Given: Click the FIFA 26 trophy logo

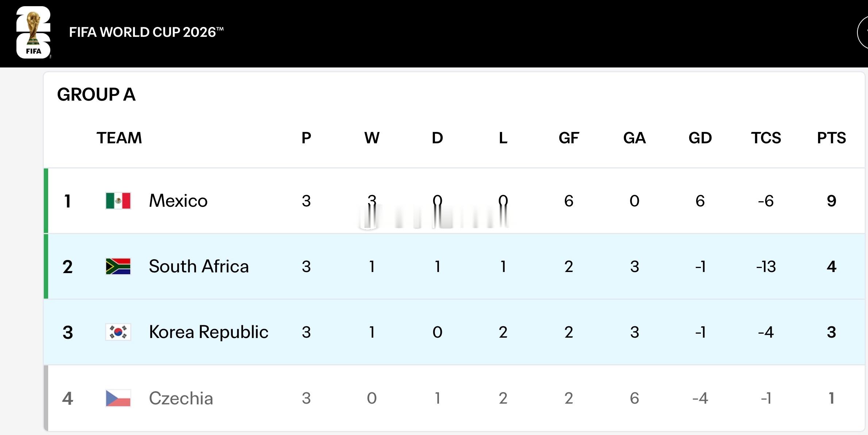Looking at the screenshot, I should point(33,32).
